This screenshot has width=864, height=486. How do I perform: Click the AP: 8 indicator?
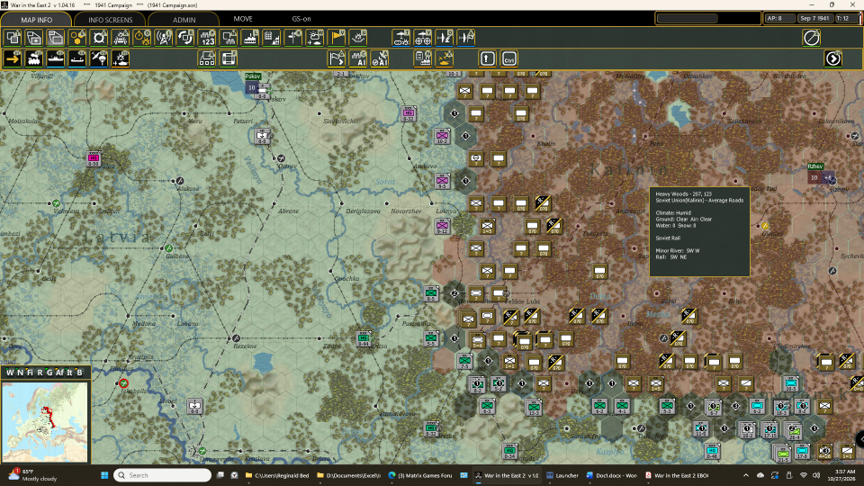(x=779, y=18)
